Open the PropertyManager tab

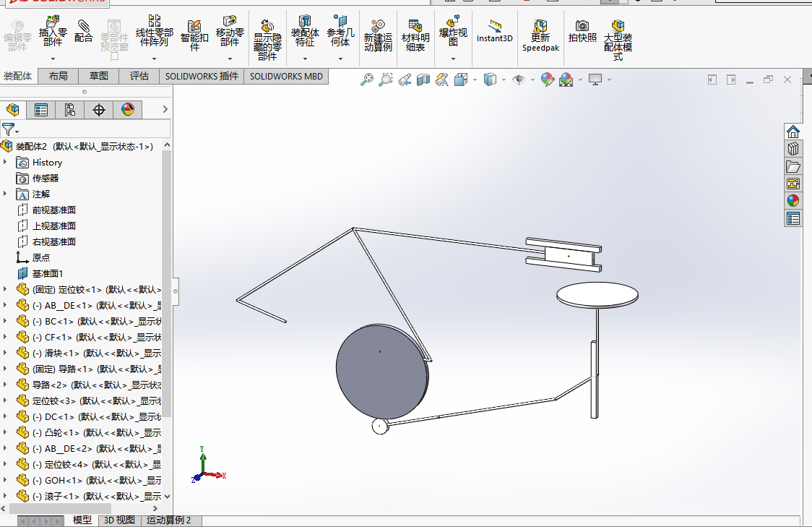click(x=41, y=109)
